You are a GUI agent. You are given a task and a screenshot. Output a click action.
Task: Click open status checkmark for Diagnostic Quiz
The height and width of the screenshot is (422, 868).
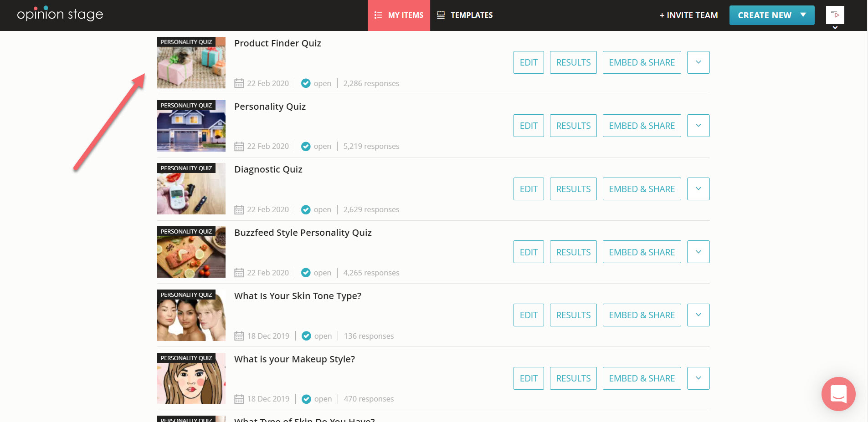pos(306,209)
